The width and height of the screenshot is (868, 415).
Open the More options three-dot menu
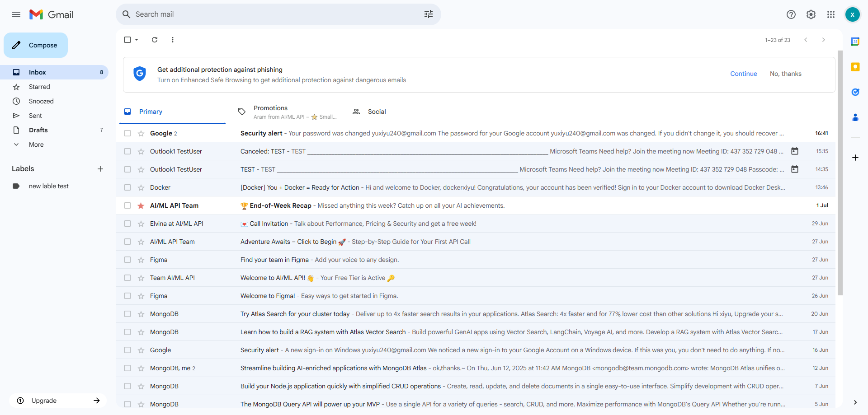point(173,40)
